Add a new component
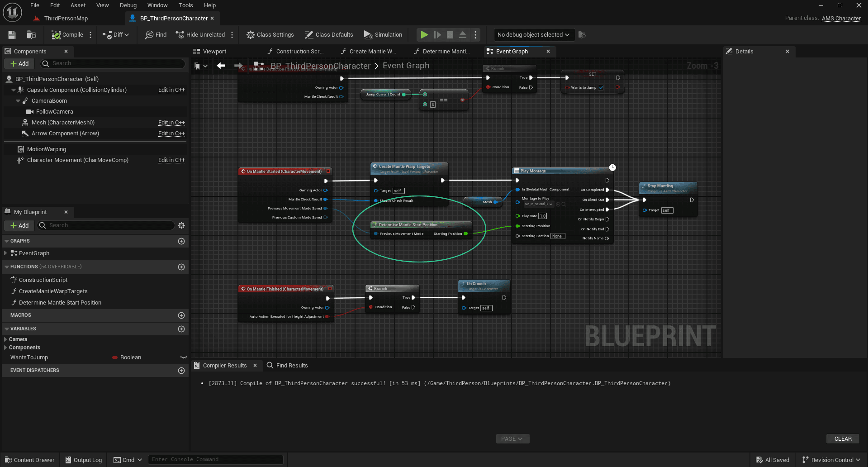The width and height of the screenshot is (868, 467). pyautogui.click(x=19, y=64)
